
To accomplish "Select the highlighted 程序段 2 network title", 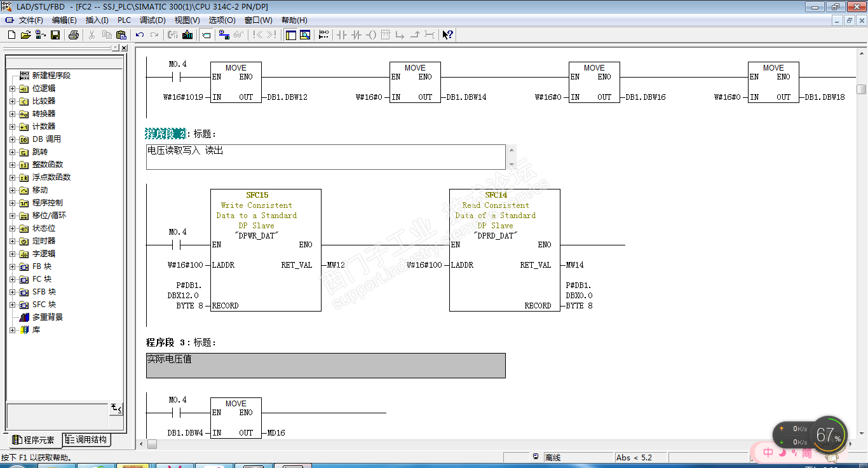I will pos(166,134).
